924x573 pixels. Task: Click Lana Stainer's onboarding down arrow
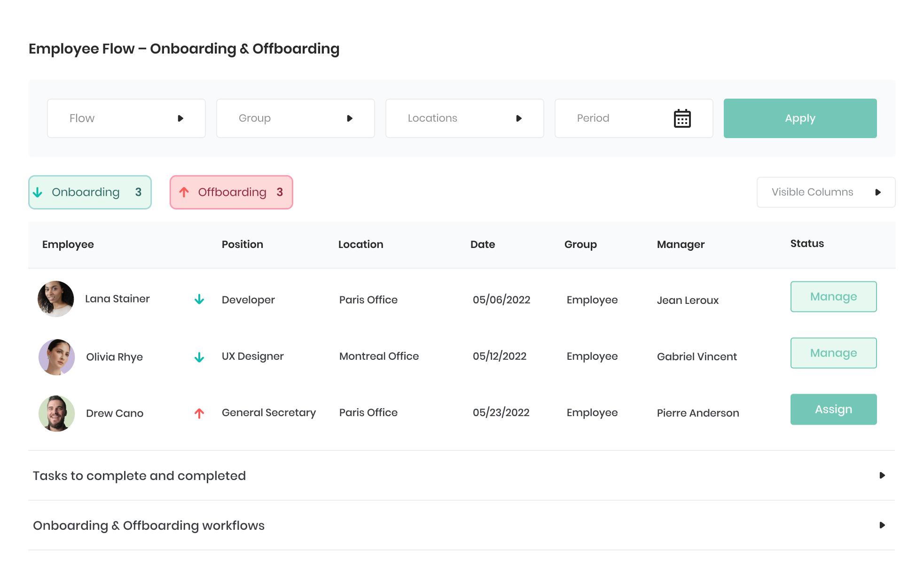(199, 299)
